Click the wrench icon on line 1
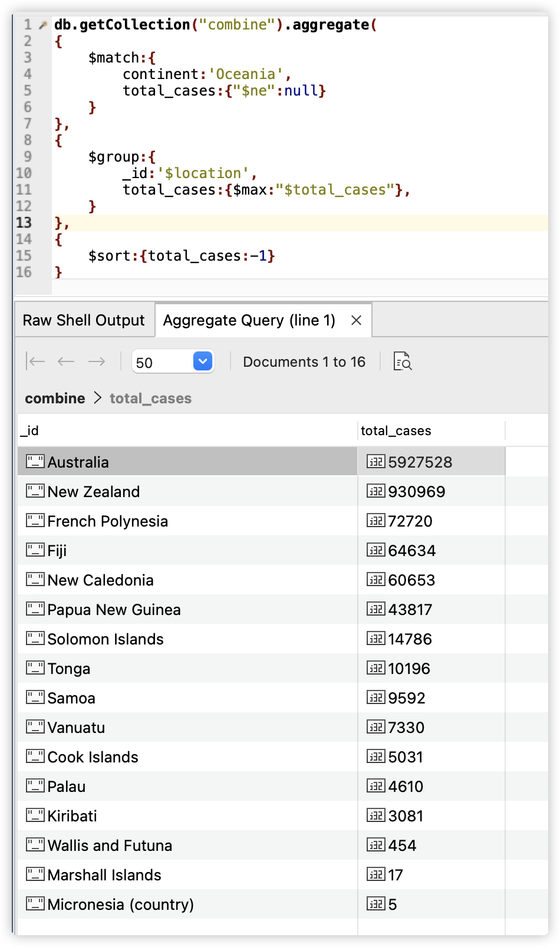560x947 pixels. tap(42, 25)
